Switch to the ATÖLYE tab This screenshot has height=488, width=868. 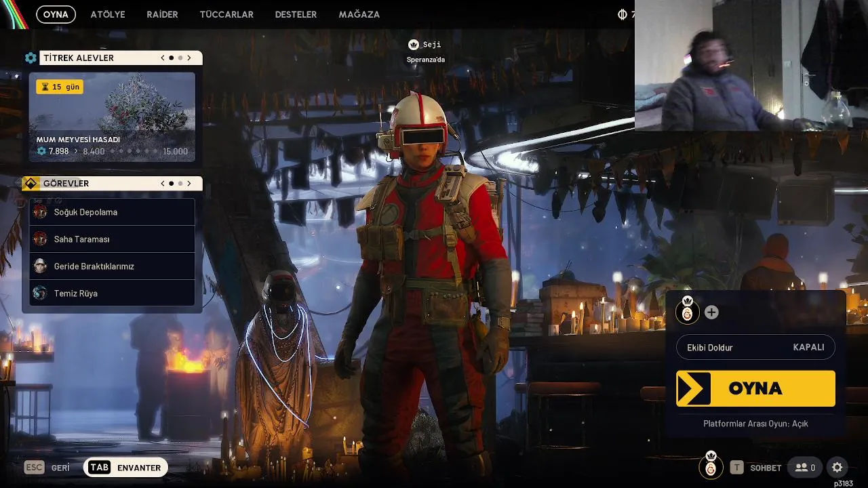coord(108,14)
